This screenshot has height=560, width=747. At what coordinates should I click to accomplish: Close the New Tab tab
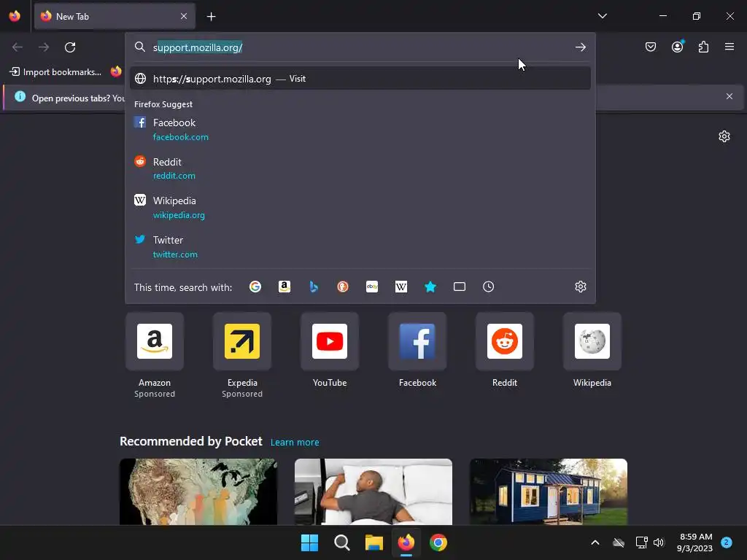184,16
